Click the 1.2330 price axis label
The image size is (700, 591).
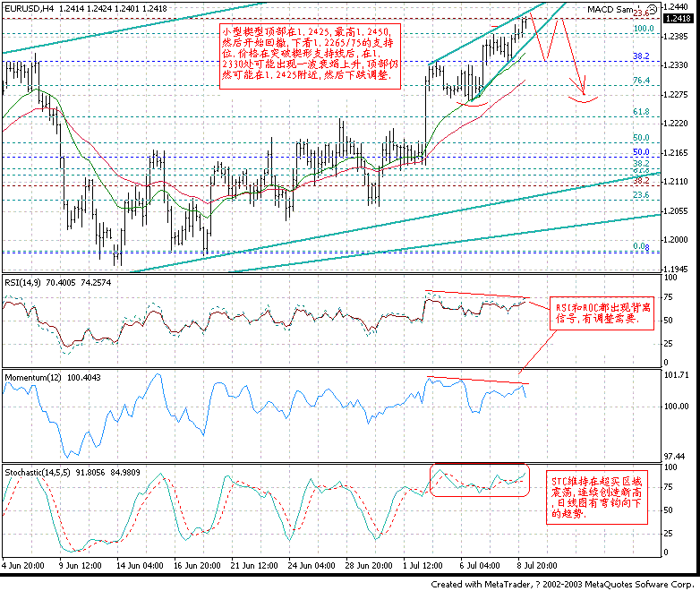[676, 65]
